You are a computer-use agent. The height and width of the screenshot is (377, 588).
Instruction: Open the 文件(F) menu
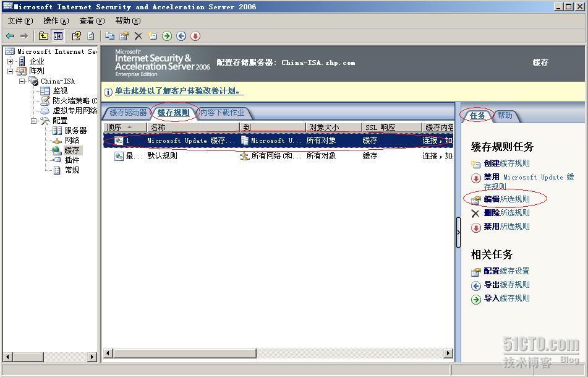coord(20,21)
